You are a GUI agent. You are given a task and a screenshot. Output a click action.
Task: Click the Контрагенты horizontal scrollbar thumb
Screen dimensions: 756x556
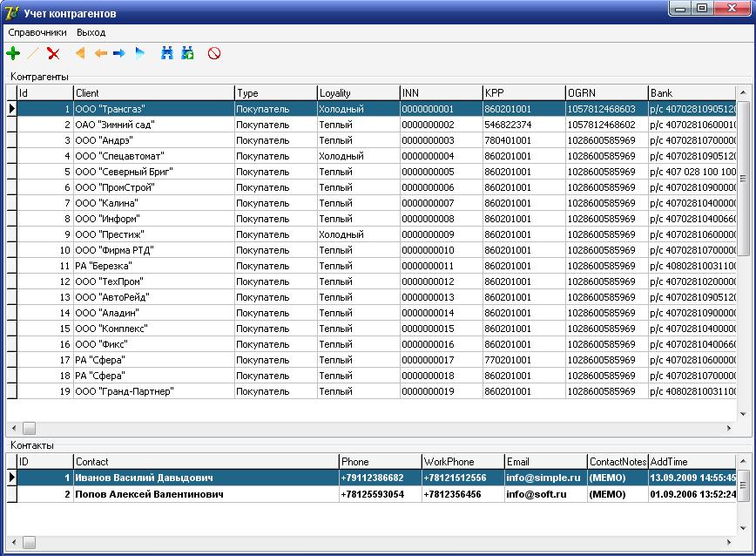tap(29, 428)
